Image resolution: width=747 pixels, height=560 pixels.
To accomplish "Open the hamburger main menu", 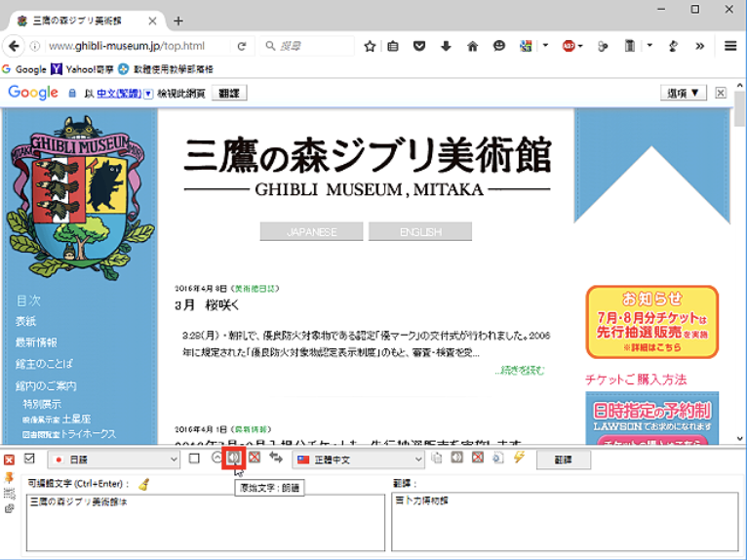I will (x=730, y=46).
